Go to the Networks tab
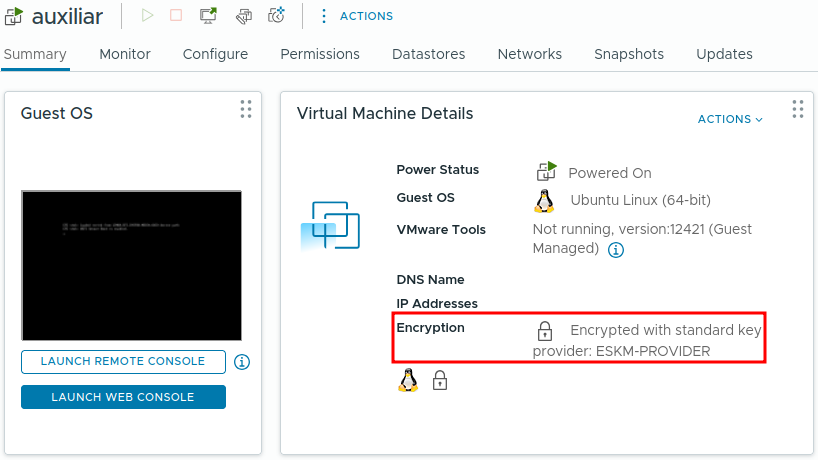The image size is (818, 460). tap(530, 54)
